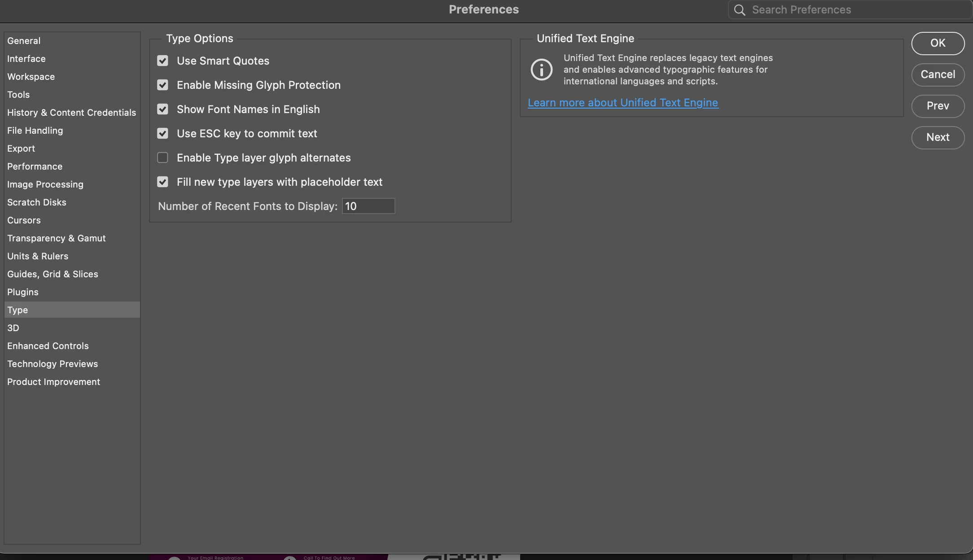Toggle Show Font Names in English
973x560 pixels.
click(162, 109)
